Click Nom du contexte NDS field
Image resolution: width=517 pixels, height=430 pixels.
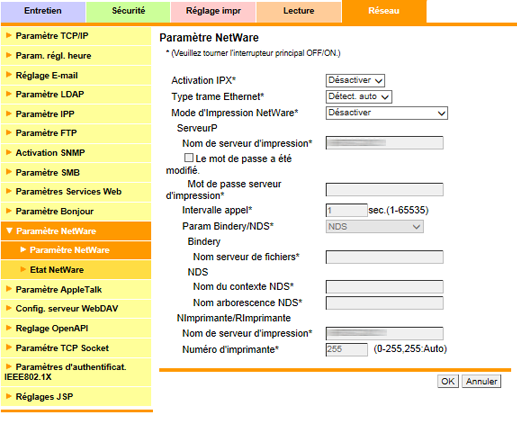[384, 287]
